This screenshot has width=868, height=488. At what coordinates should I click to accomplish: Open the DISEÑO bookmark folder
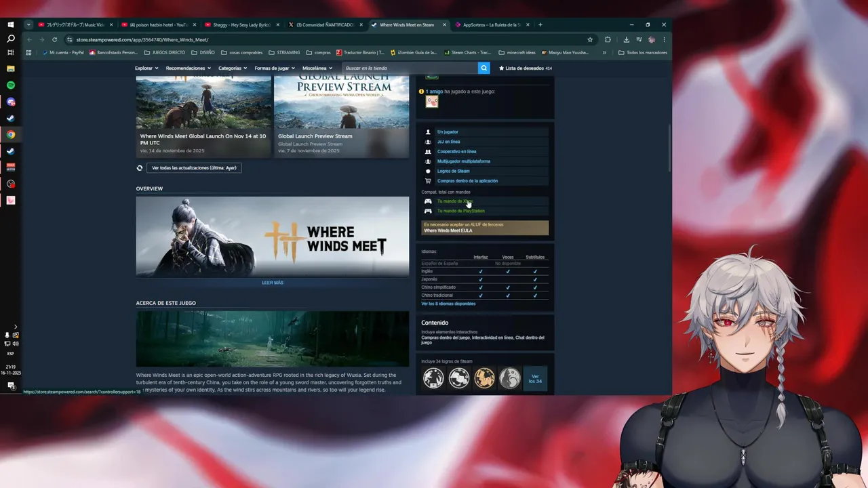click(203, 52)
